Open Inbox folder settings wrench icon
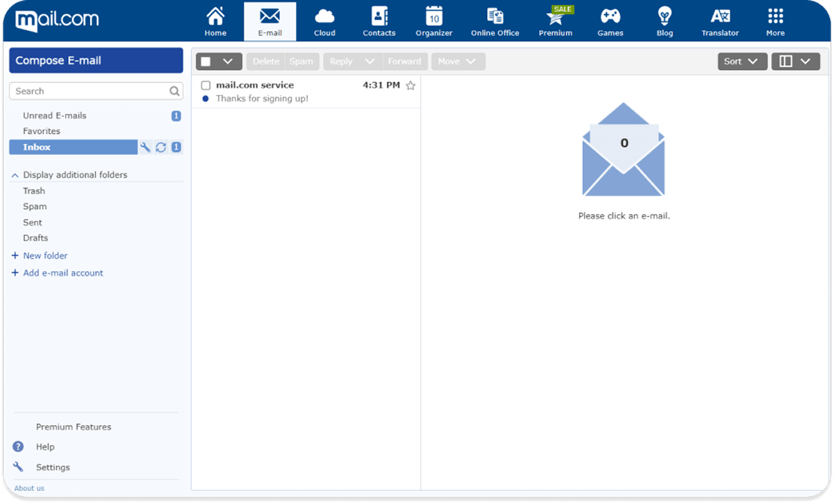This screenshot has width=834, height=504. click(x=145, y=147)
